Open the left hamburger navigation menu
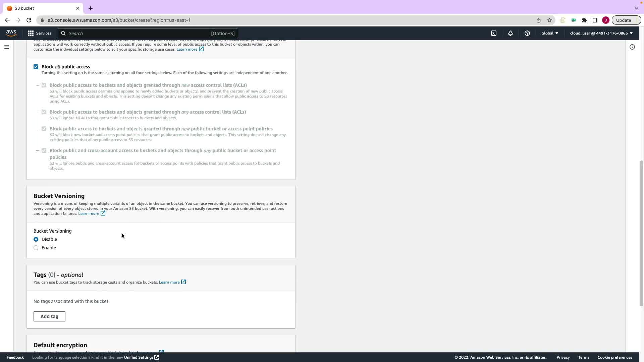The width and height of the screenshot is (644, 362). tap(7, 47)
